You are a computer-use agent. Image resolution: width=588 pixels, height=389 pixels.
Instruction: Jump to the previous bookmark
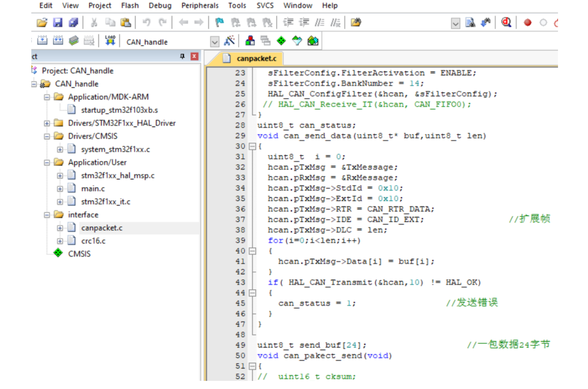coord(235,22)
